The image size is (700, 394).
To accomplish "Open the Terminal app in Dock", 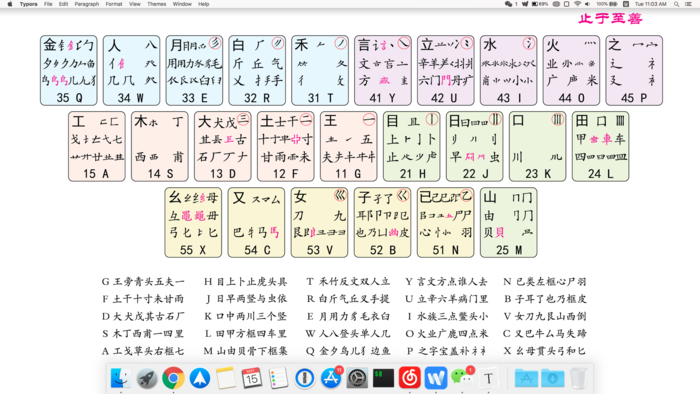I will click(383, 378).
